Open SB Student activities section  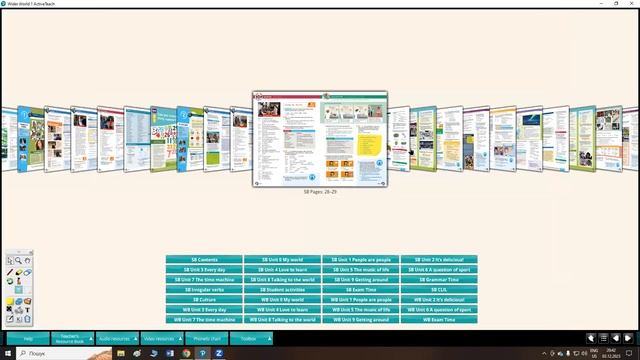(x=282, y=289)
